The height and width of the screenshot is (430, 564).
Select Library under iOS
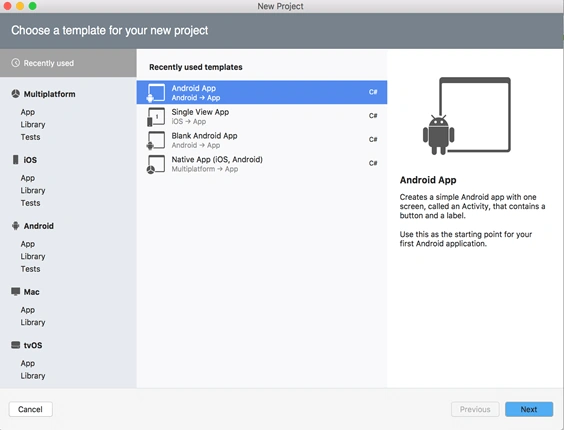point(33,190)
